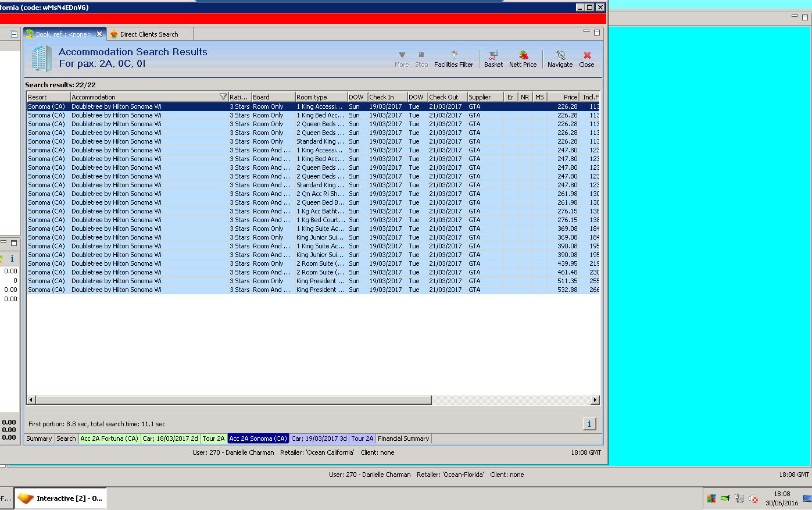The image size is (812, 510).
Task: Close the Book. ref.: <none> tab
Action: pos(99,34)
